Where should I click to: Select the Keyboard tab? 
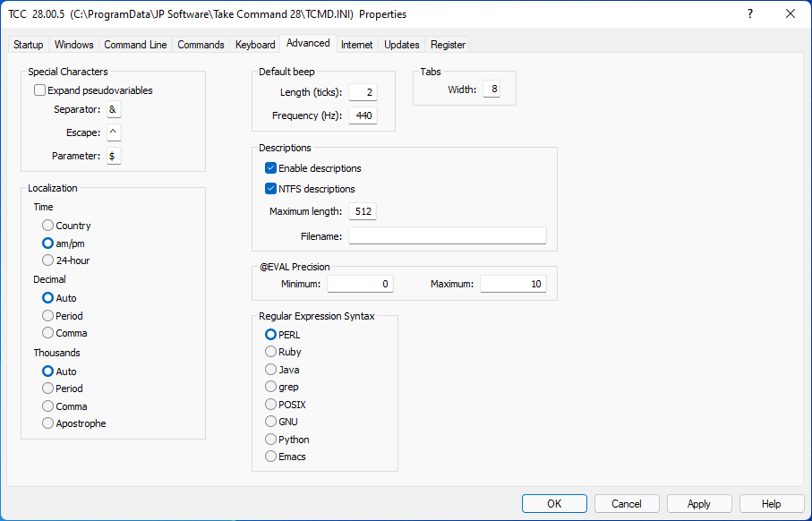(255, 45)
